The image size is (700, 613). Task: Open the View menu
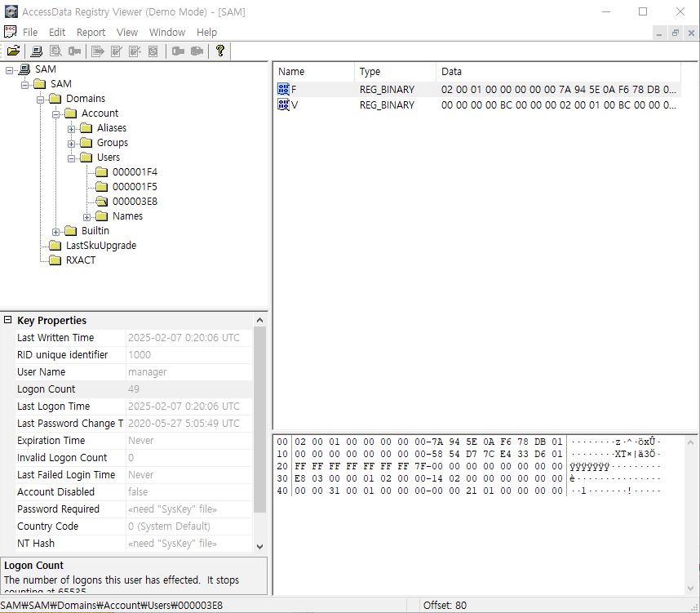127,32
